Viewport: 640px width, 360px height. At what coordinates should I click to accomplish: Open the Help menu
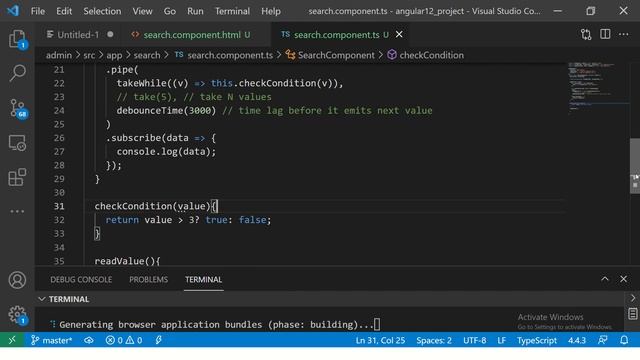point(271,11)
